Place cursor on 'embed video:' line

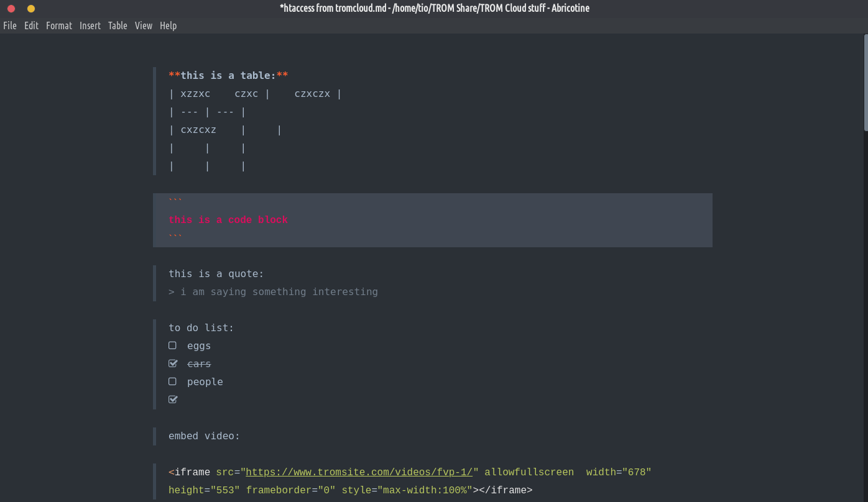(x=204, y=436)
